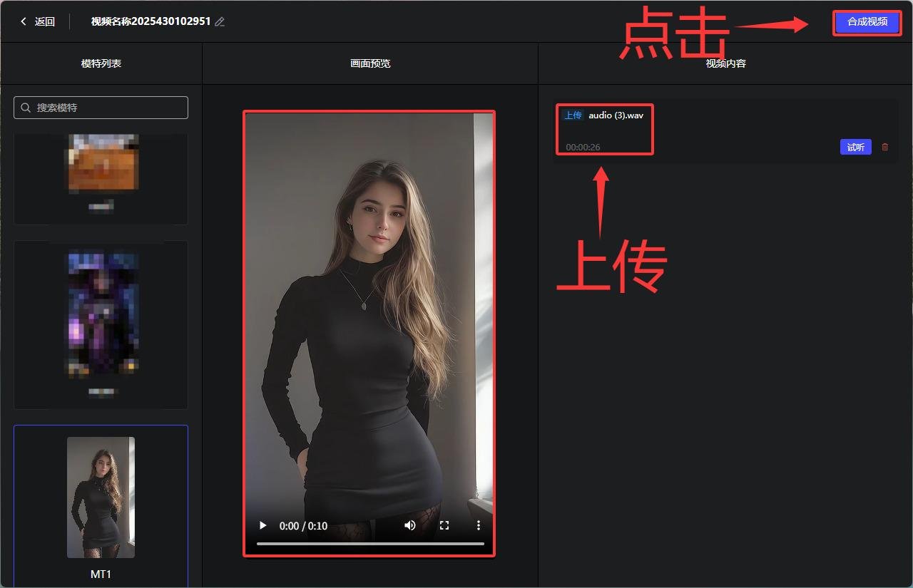
Task: Select the purple model thumbnail in the list
Action: click(101, 314)
